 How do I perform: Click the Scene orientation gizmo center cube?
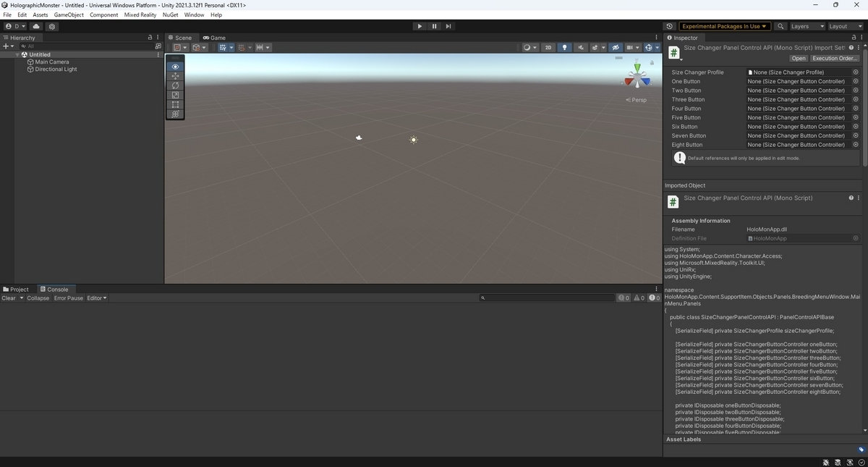click(x=637, y=76)
